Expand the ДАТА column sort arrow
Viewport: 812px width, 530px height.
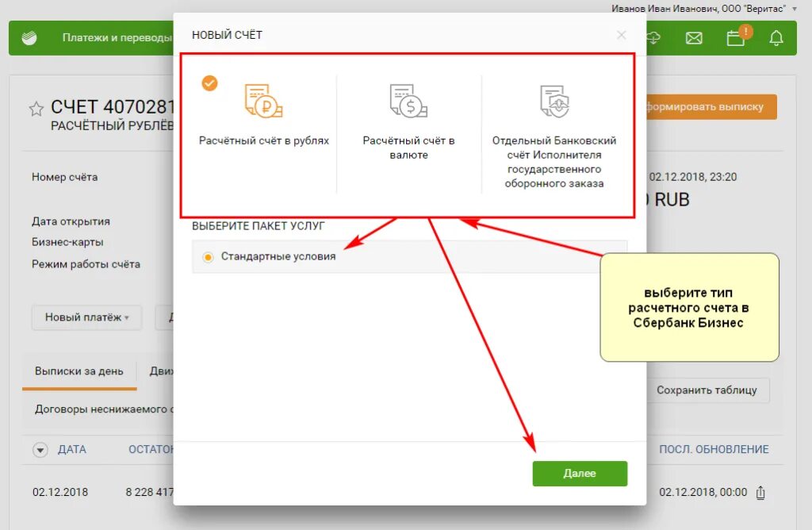(40, 450)
